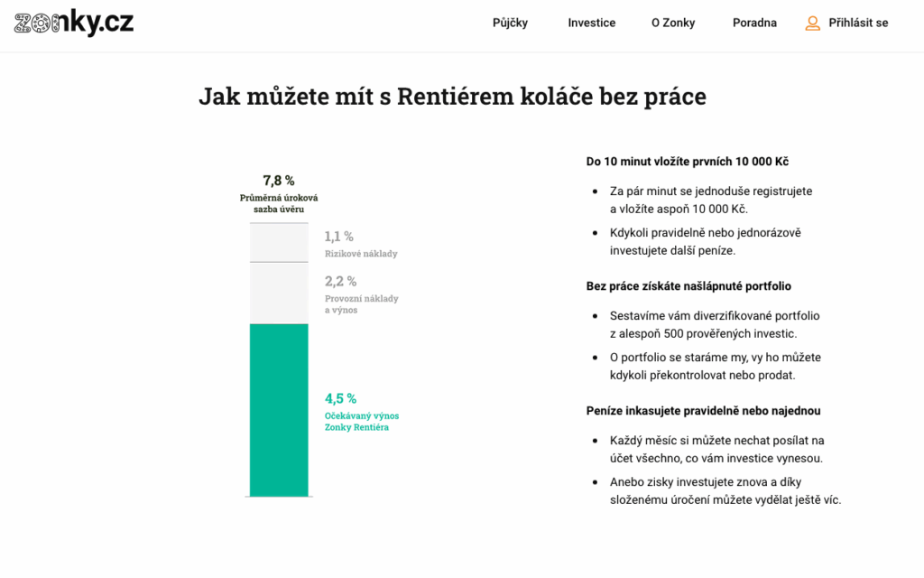Click the 'Peníze inkasujete pravidelně nebo najednou' heading

tap(703, 411)
